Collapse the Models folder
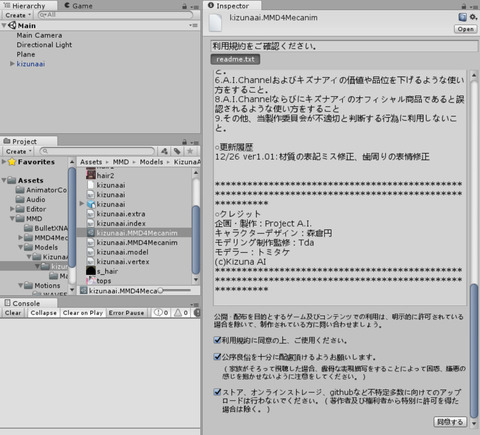The image size is (480, 435). tap(21, 247)
